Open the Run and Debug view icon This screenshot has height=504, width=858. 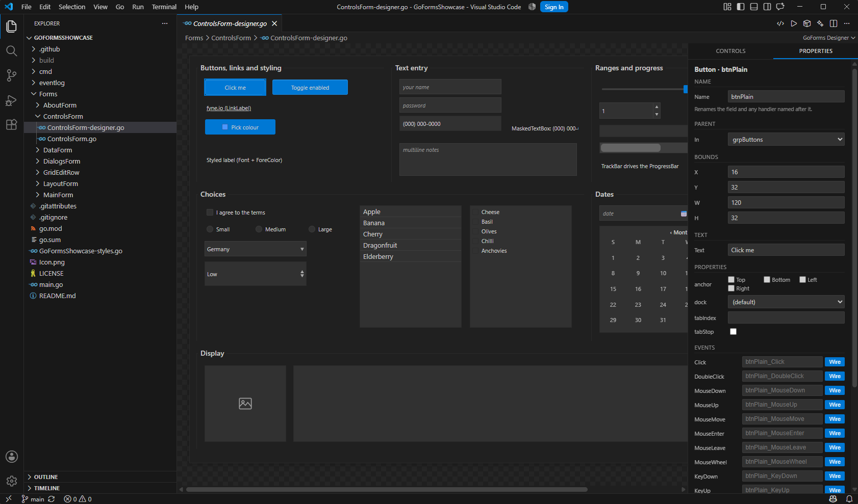pyautogui.click(x=11, y=100)
